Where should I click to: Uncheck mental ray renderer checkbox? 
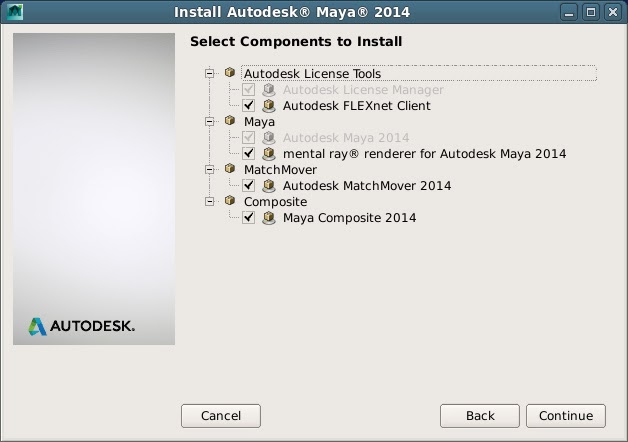pos(248,153)
